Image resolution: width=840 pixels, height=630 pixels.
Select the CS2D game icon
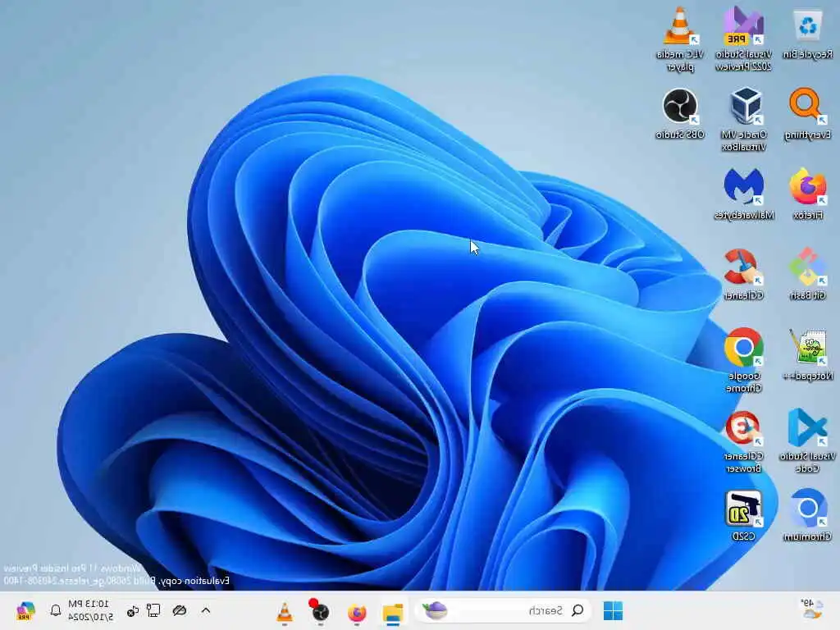[743, 515]
